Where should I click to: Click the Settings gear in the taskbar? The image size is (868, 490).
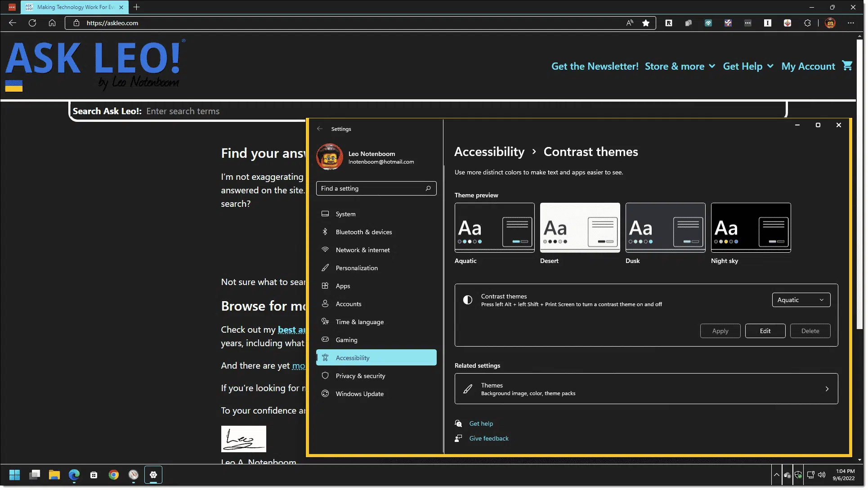[x=153, y=475]
